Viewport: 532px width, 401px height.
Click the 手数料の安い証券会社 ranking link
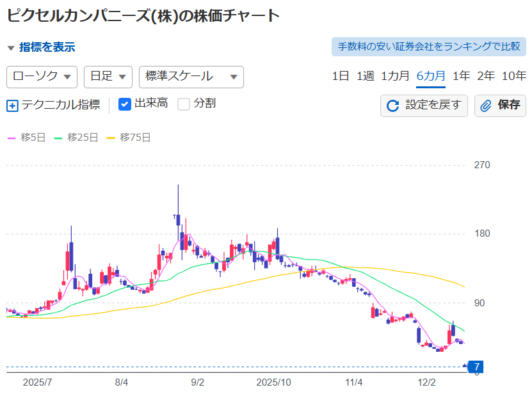coord(428,47)
